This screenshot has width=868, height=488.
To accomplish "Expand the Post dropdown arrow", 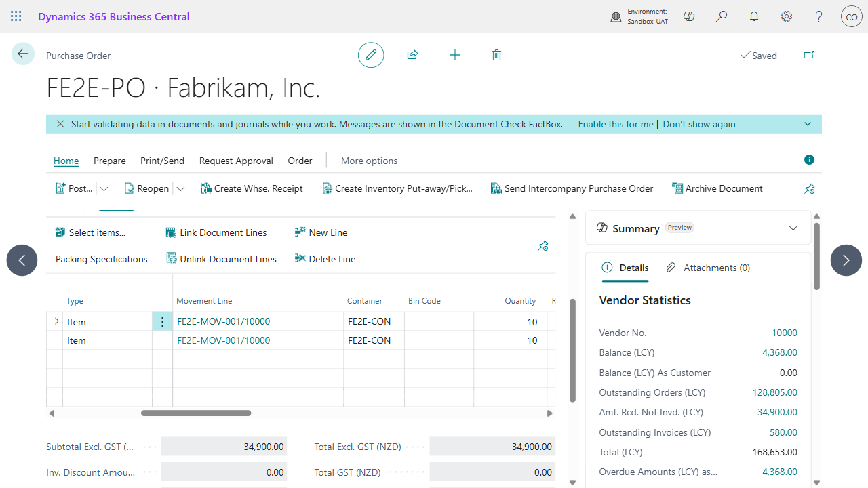I will (x=104, y=189).
